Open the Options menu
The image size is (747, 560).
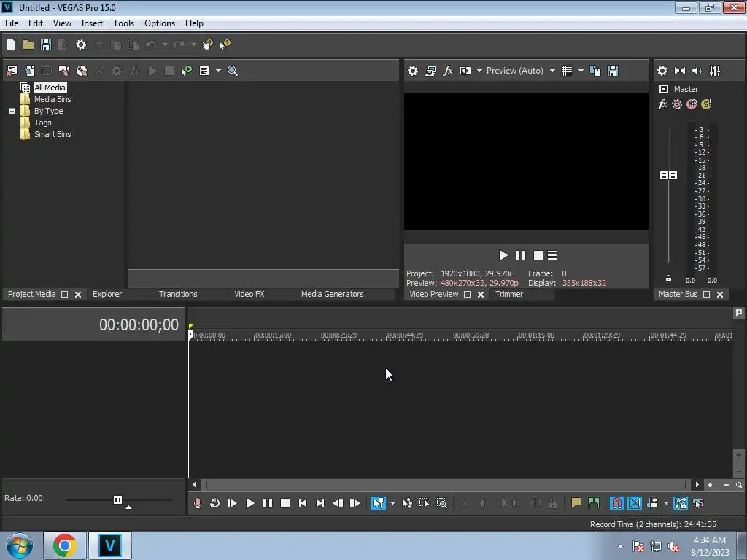coord(160,23)
